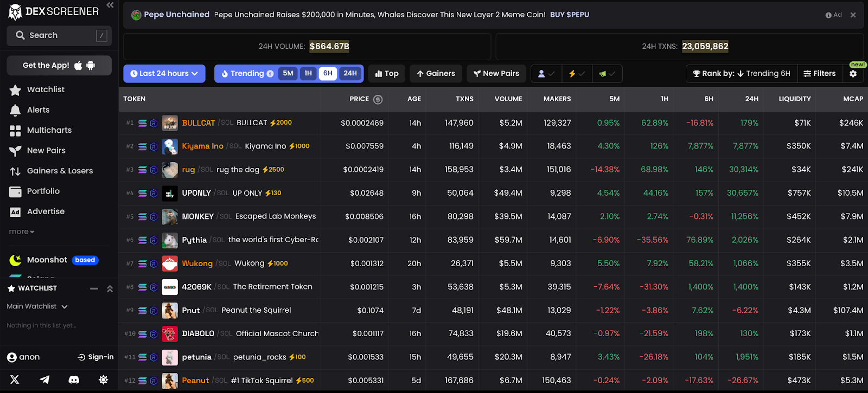
Task: Toggle the profile filter checkmark
Action: 546,74
